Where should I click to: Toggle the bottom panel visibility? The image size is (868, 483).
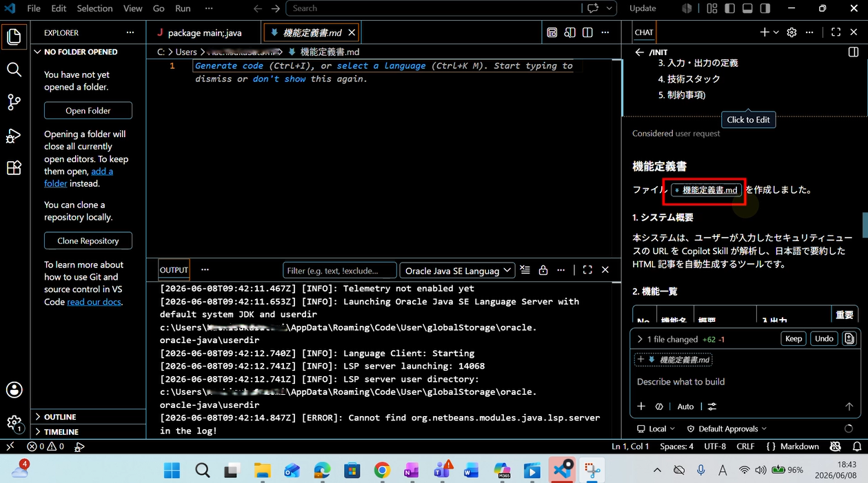pyautogui.click(x=747, y=8)
